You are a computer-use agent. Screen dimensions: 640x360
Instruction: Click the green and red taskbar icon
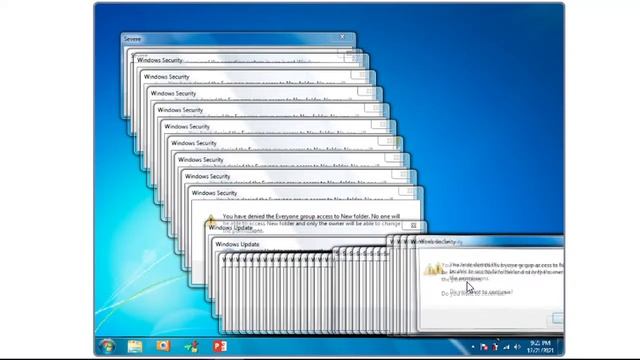point(191,347)
